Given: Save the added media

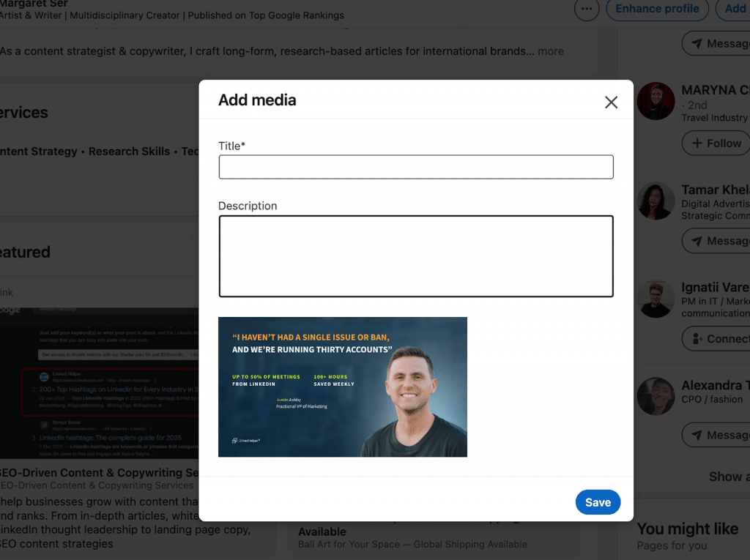Looking at the screenshot, I should point(598,502).
